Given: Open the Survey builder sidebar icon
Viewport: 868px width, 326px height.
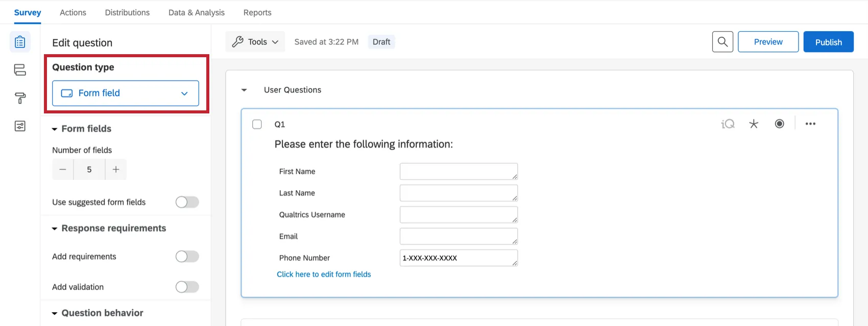Looking at the screenshot, I should (20, 42).
